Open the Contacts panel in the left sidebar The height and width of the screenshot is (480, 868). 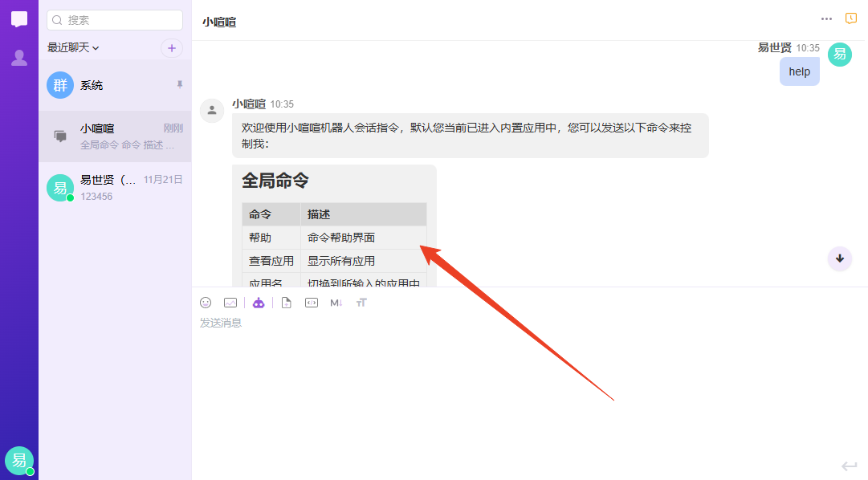(x=18, y=56)
